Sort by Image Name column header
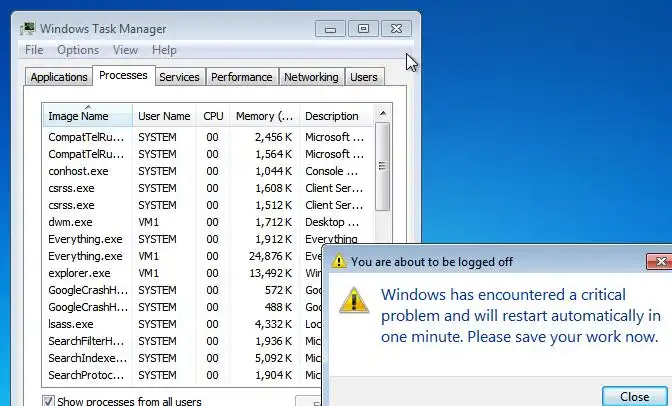Viewport: 672px width, 406px height. 88,116
